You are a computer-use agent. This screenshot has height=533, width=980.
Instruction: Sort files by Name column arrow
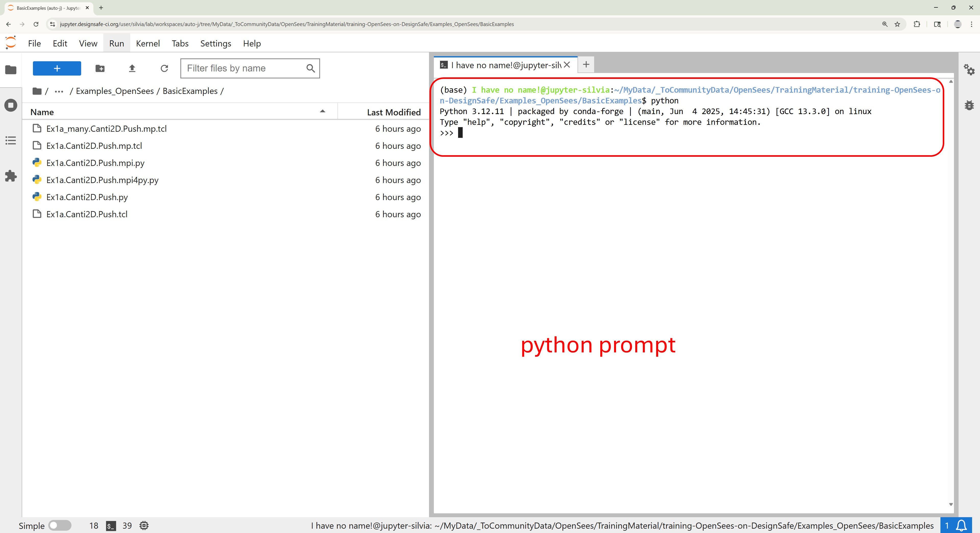(322, 112)
